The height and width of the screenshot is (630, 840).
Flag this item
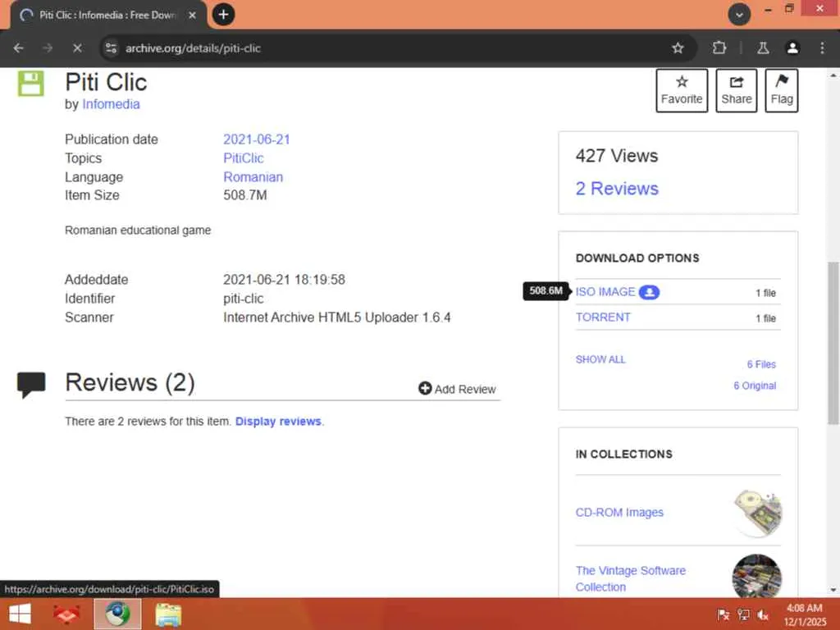782,90
